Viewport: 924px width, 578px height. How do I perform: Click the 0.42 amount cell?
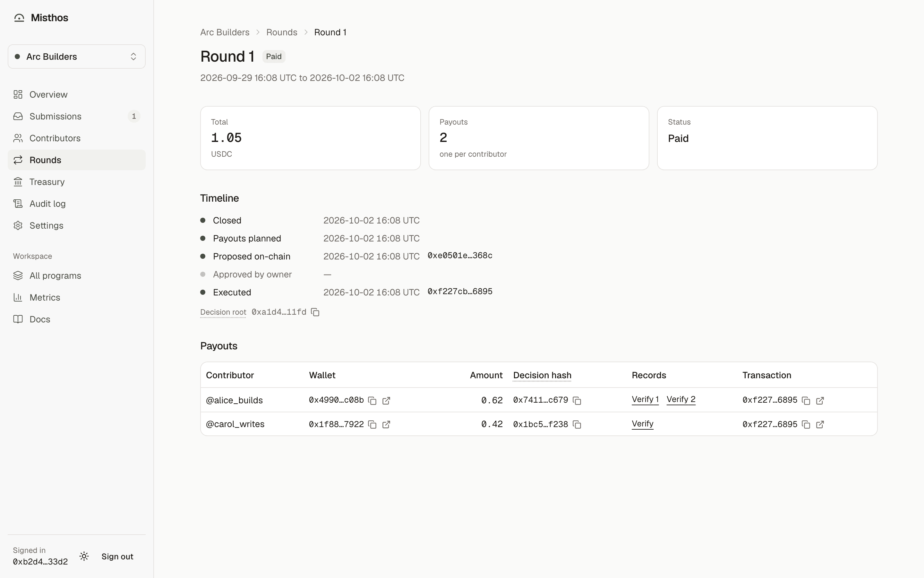pos(492,424)
